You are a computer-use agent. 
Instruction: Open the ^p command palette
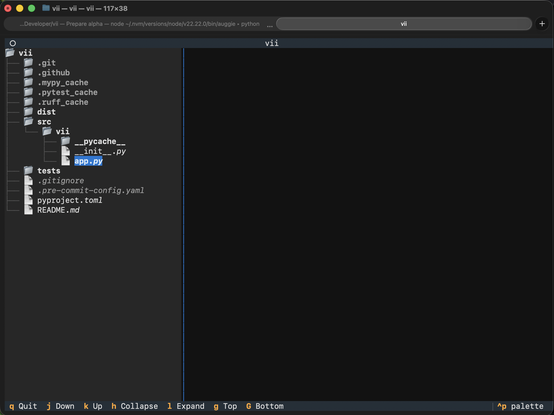(520, 406)
